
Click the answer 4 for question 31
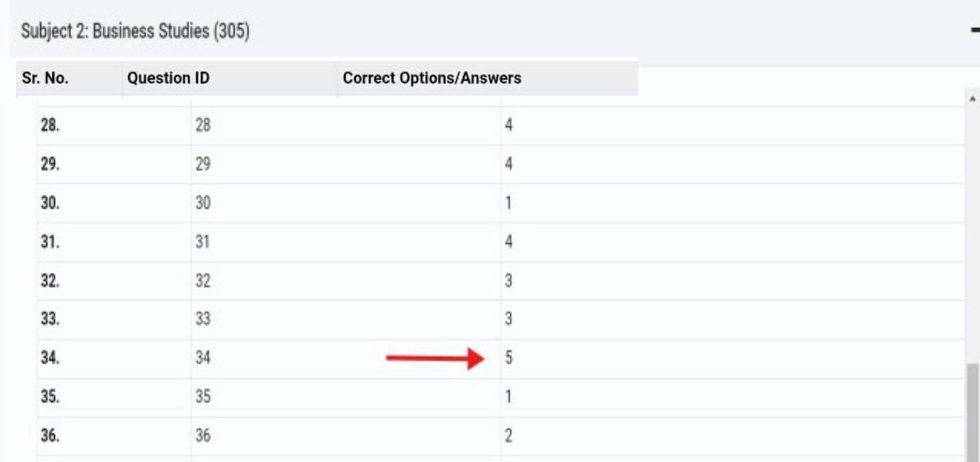point(508,241)
